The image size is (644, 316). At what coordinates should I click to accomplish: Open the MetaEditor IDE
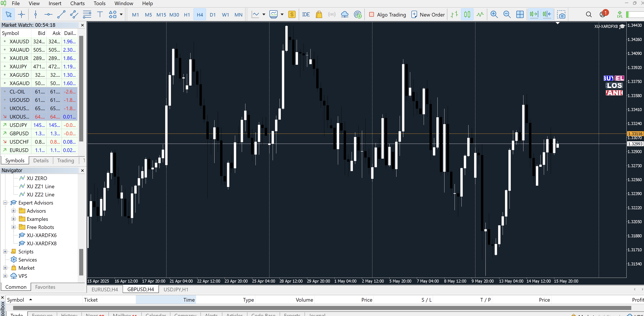[x=306, y=15]
